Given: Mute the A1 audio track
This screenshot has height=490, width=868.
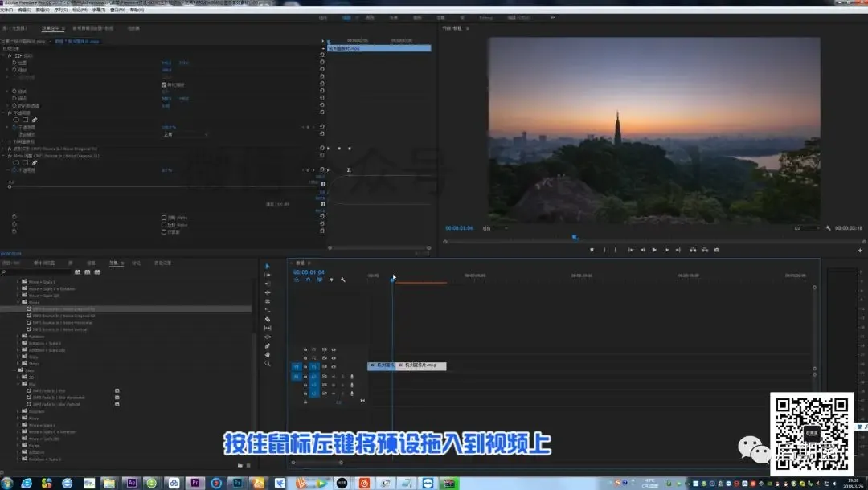Looking at the screenshot, I should pos(334,376).
